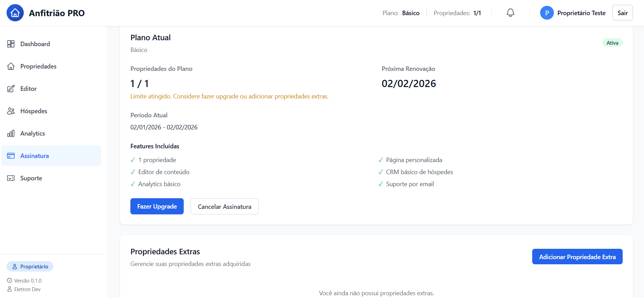The width and height of the screenshot is (644, 298).
Task: Click Adicionar Propriedade Extra
Action: click(577, 256)
